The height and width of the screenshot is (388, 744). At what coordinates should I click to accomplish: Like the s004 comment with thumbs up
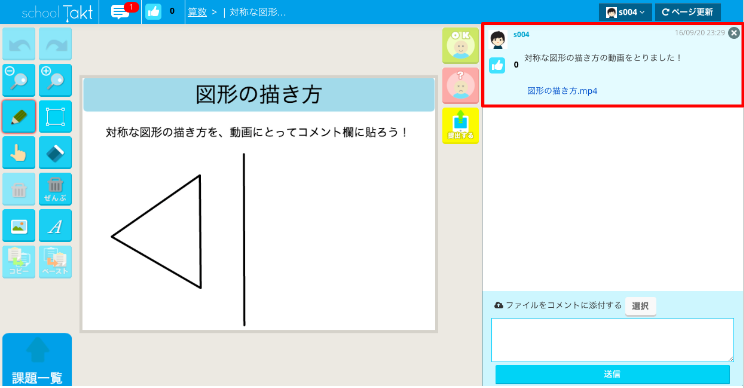[x=497, y=65]
